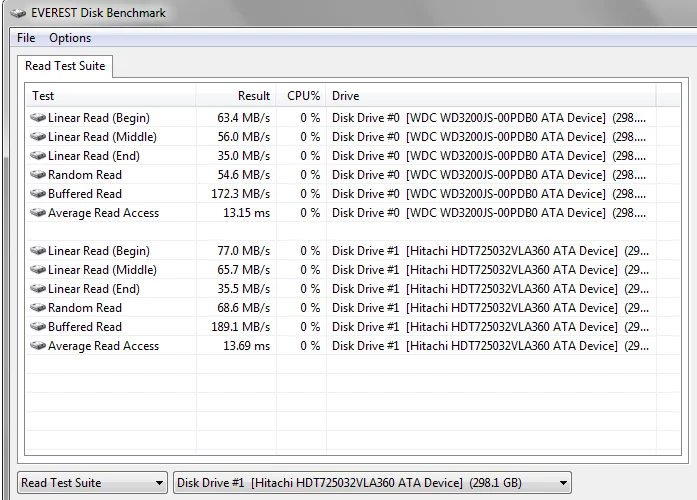Click the Drive column header
Viewport: 697px width, 500px height.
coord(491,96)
